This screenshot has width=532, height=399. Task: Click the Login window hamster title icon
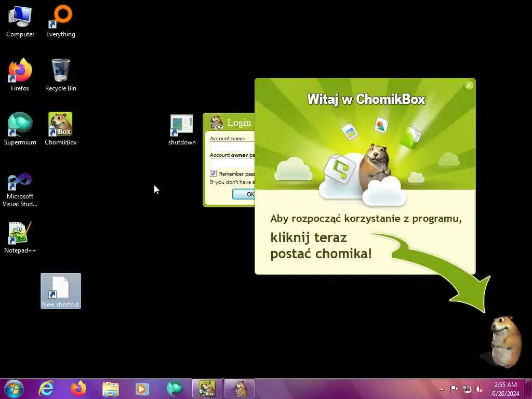coord(217,123)
